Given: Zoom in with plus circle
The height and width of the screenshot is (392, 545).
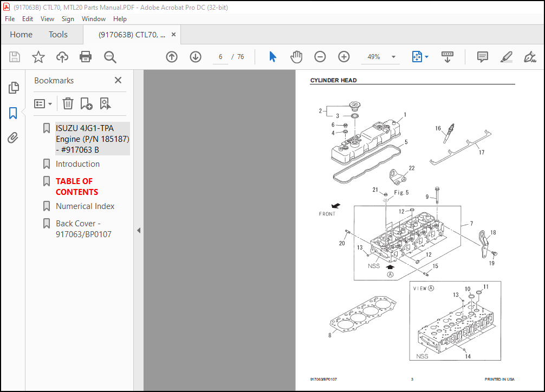Looking at the screenshot, I should point(344,57).
